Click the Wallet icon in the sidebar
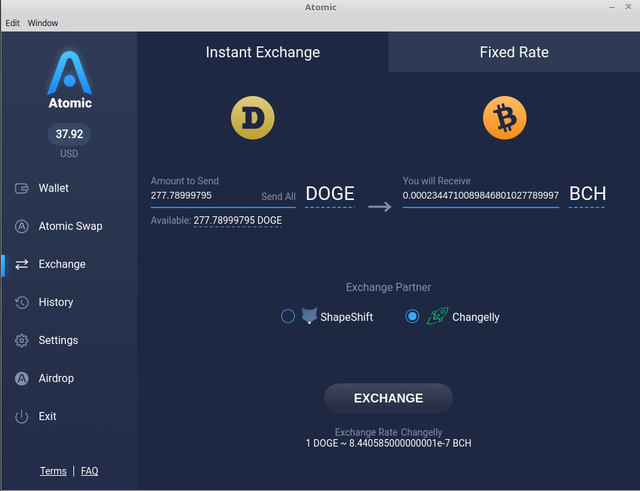Image resolution: width=640 pixels, height=491 pixels. [22, 188]
